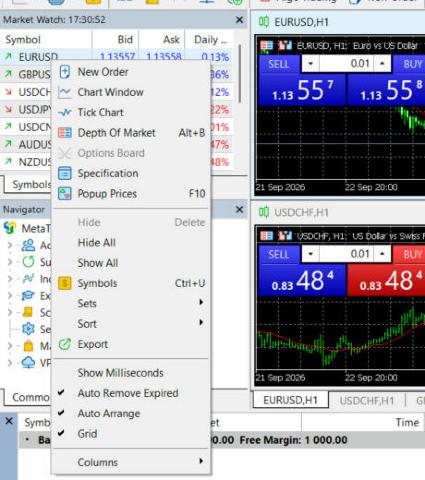Close the Market Watch panel
425x480 pixels.
(x=239, y=20)
